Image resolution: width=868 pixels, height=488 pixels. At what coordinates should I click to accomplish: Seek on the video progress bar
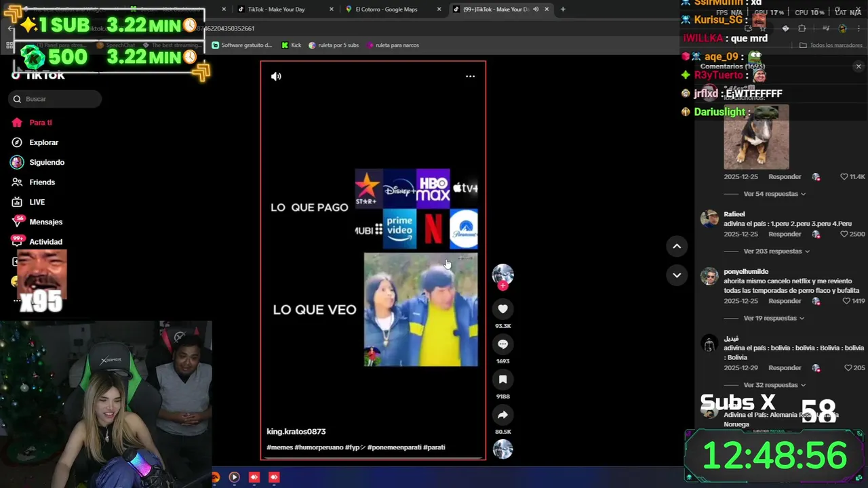click(373, 459)
